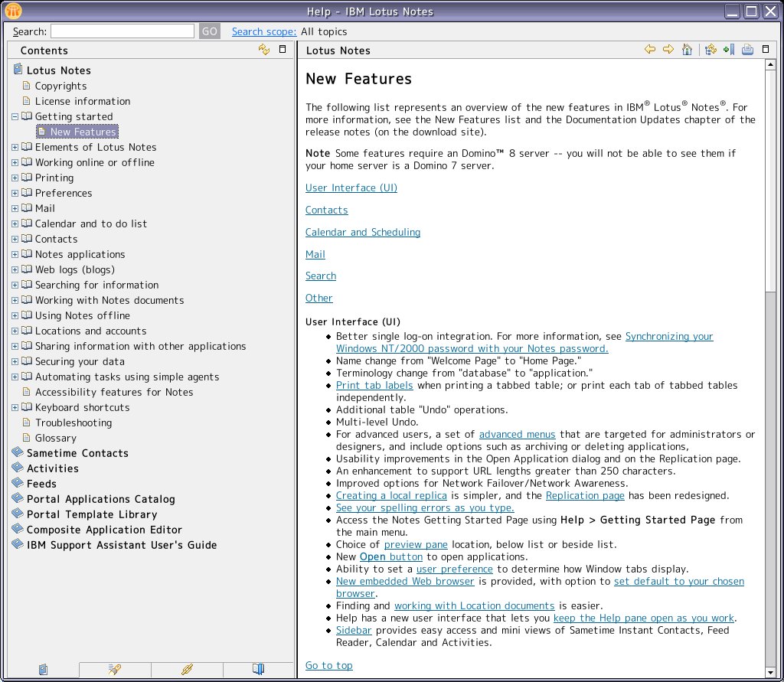This screenshot has width=784, height=682.
Task: Go back to the previous help page
Action: (650, 50)
